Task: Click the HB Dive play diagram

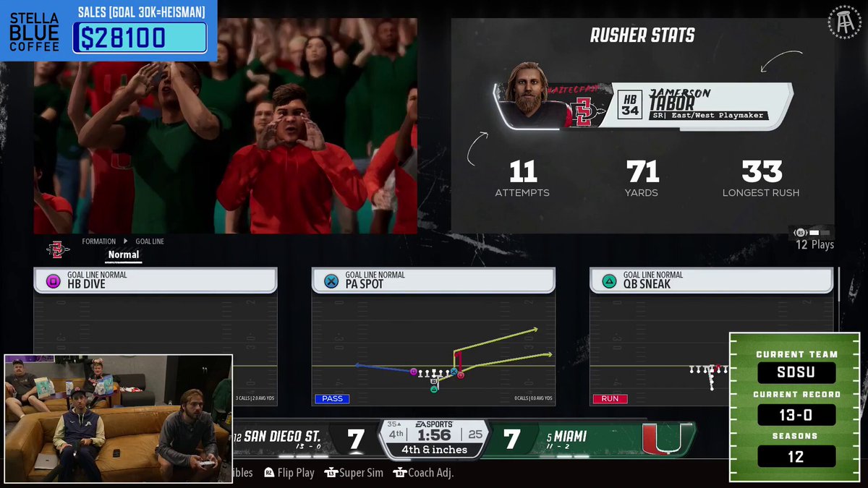Action: pos(156,348)
